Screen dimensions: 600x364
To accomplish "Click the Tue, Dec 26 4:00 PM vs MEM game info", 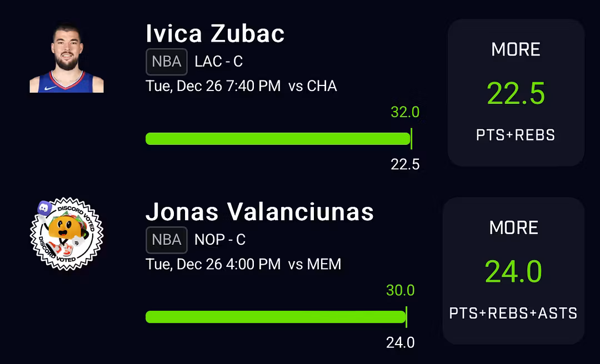I will (x=243, y=264).
